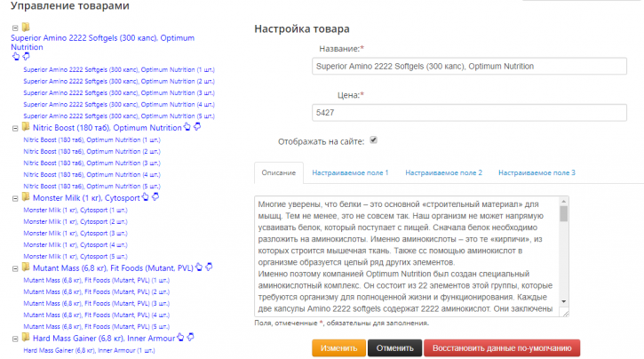
Task: Open the 'Настраиваемое поле 1' tab
Action: tap(350, 173)
